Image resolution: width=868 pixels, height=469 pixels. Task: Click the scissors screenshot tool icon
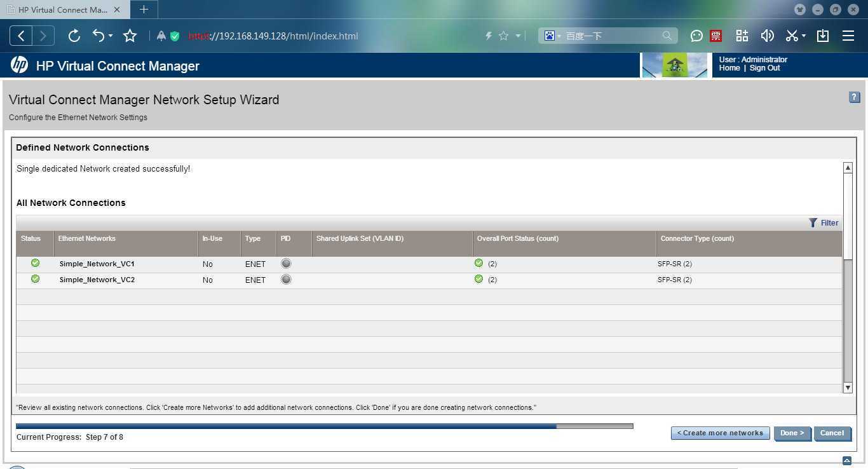tap(792, 36)
